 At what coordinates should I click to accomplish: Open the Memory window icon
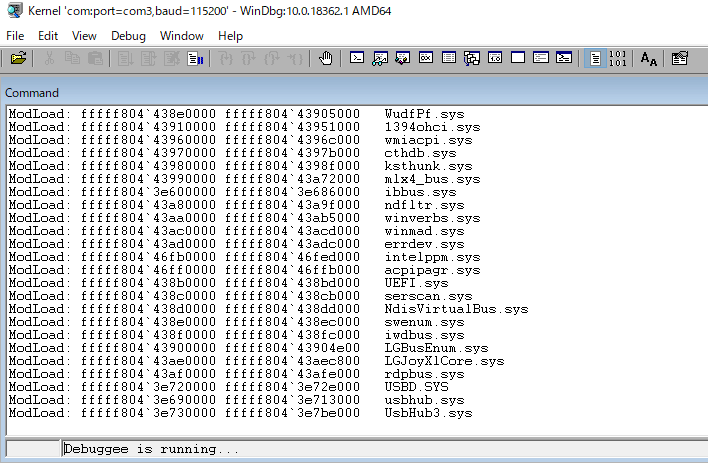[449, 58]
